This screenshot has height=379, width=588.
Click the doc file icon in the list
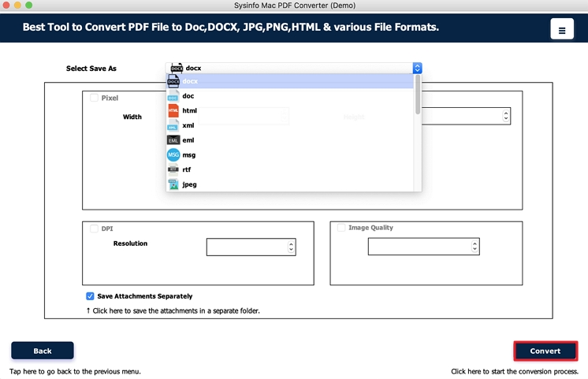click(173, 96)
